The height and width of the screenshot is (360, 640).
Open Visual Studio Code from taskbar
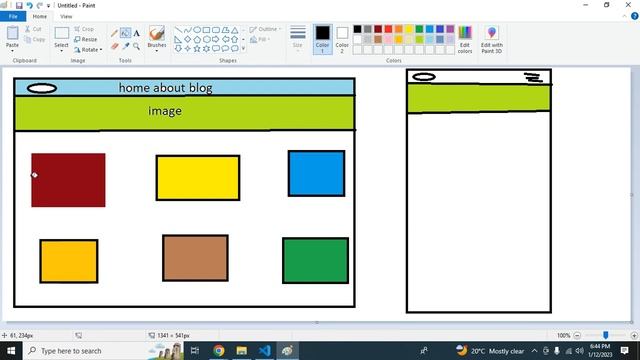pos(264,351)
